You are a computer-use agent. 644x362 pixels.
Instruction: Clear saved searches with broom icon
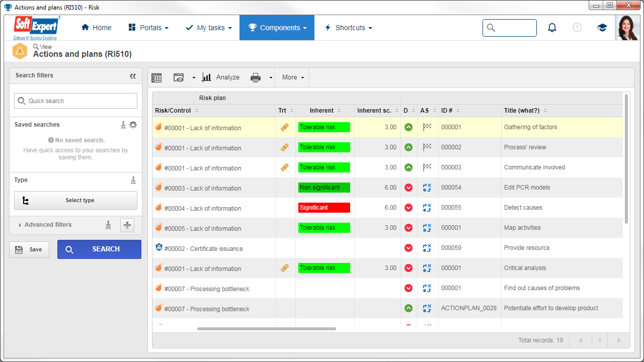[123, 125]
